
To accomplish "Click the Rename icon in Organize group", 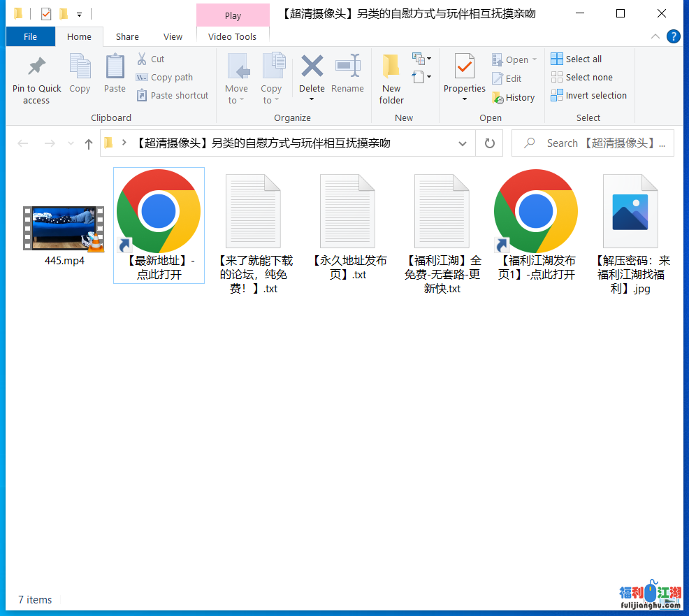I will tap(347, 67).
